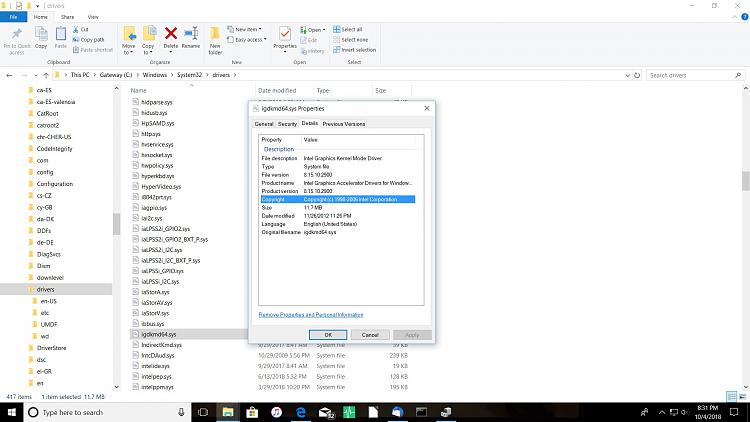
Task: Click System32 in the address path
Action: click(x=189, y=75)
